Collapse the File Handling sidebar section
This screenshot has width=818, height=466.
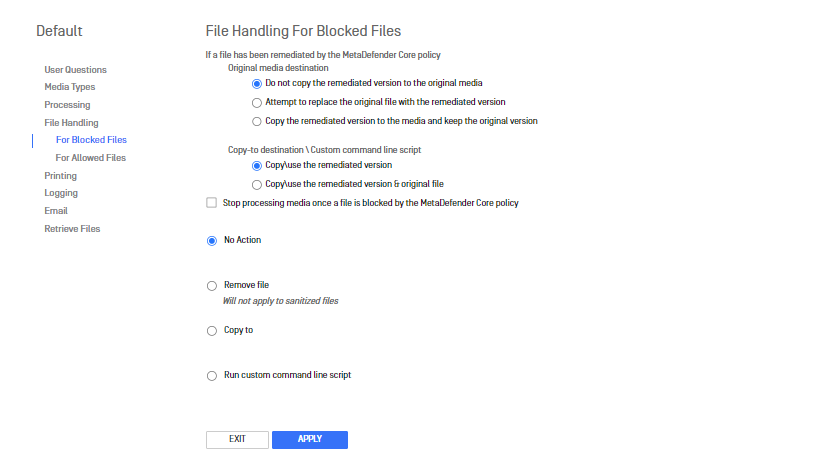click(x=71, y=122)
